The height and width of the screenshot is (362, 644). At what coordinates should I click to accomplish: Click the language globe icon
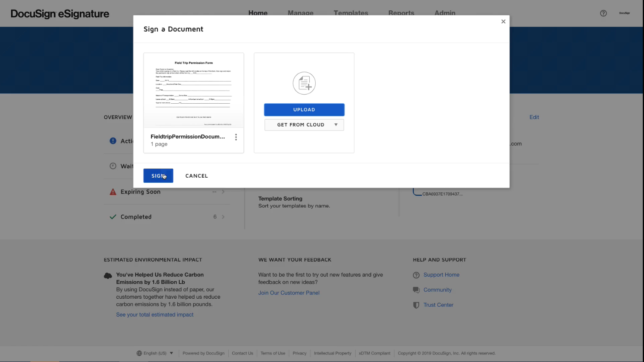pyautogui.click(x=139, y=353)
